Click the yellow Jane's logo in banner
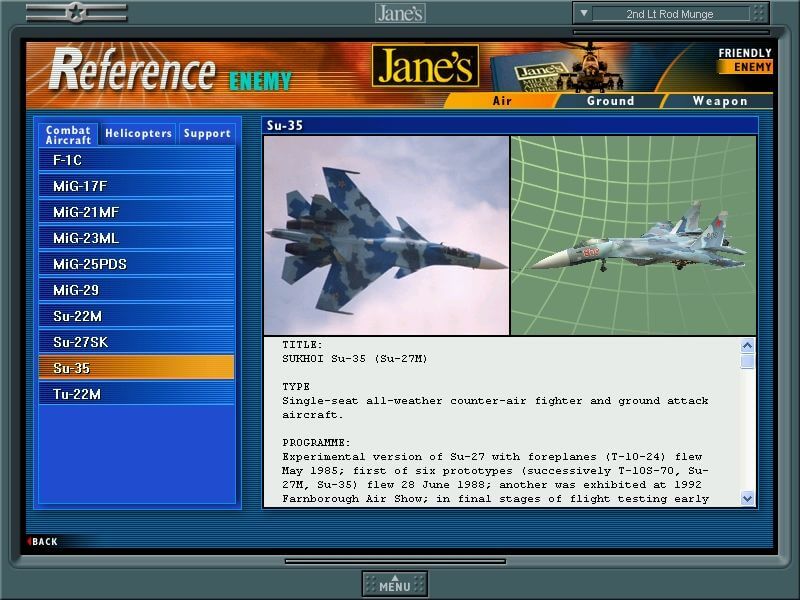800x600 pixels. [x=426, y=65]
